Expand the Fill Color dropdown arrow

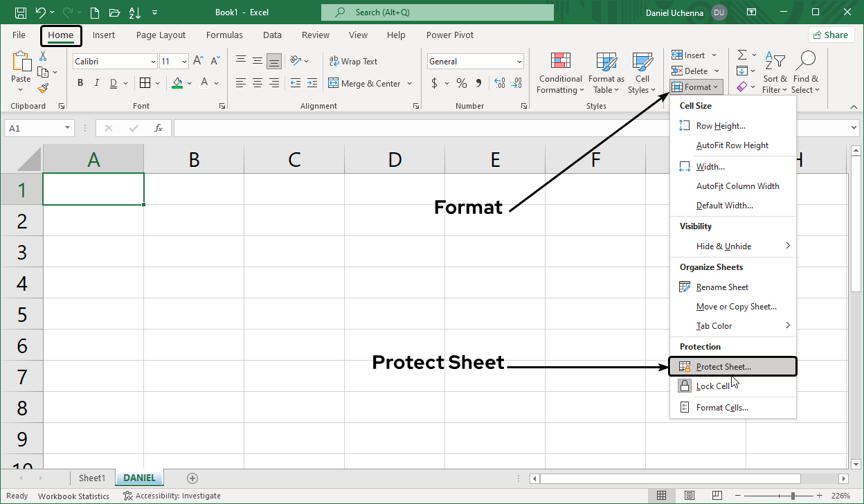189,83
